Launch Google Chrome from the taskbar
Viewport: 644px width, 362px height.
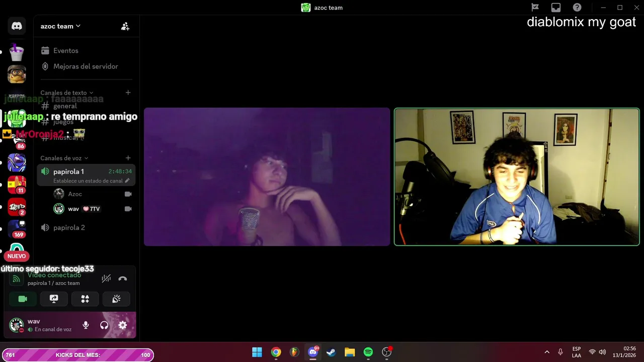coord(276,352)
